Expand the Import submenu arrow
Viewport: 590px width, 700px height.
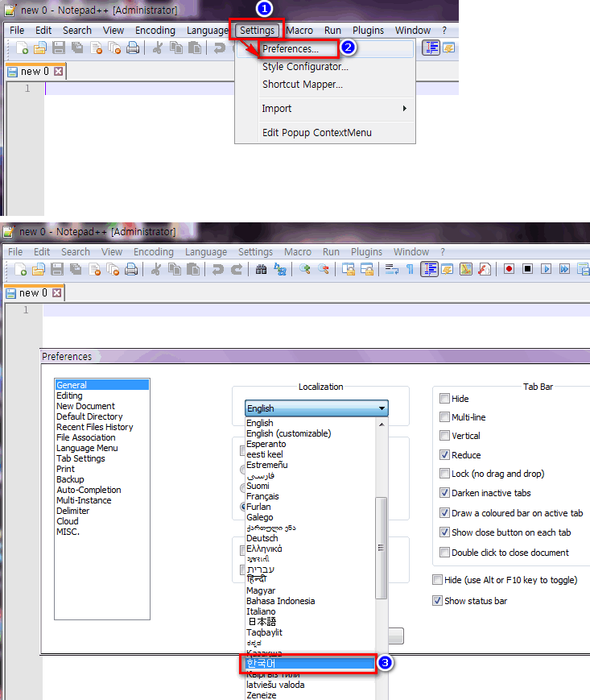coord(405,109)
